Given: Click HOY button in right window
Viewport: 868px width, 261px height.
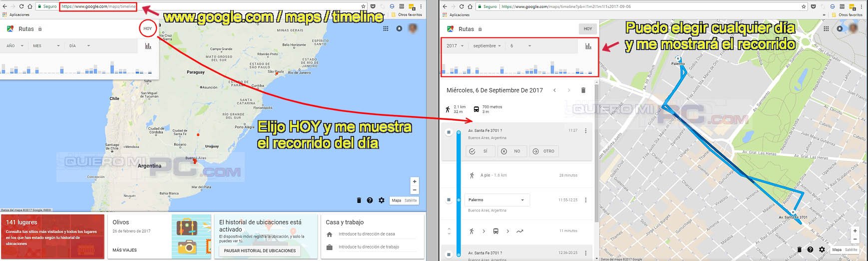Looking at the screenshot, I should coord(588,28).
